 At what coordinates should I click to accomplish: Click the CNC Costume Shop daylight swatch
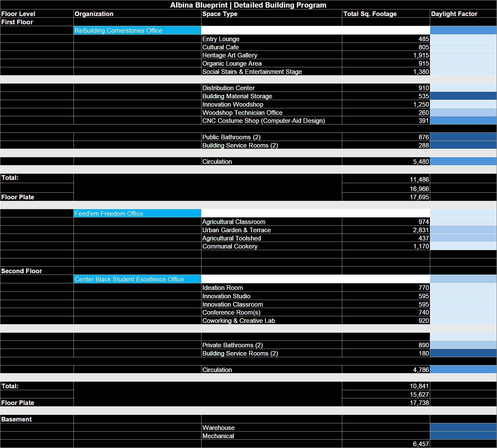463,121
